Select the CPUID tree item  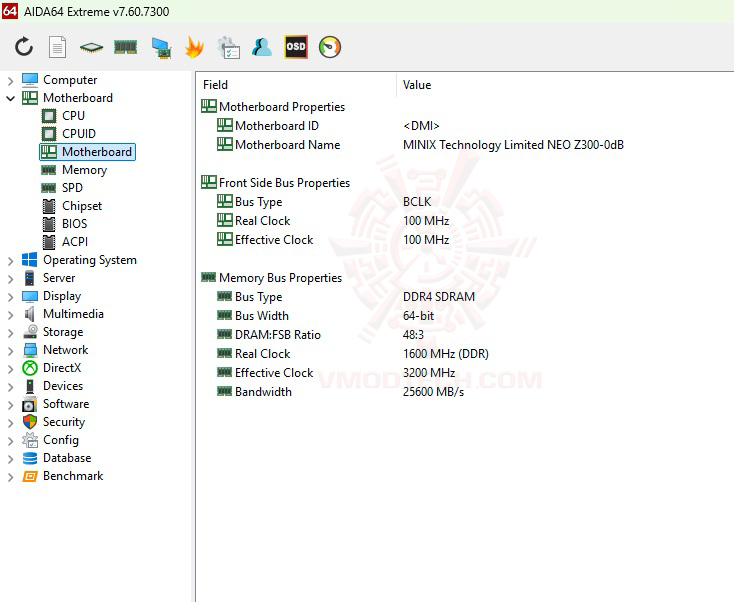pos(69,134)
